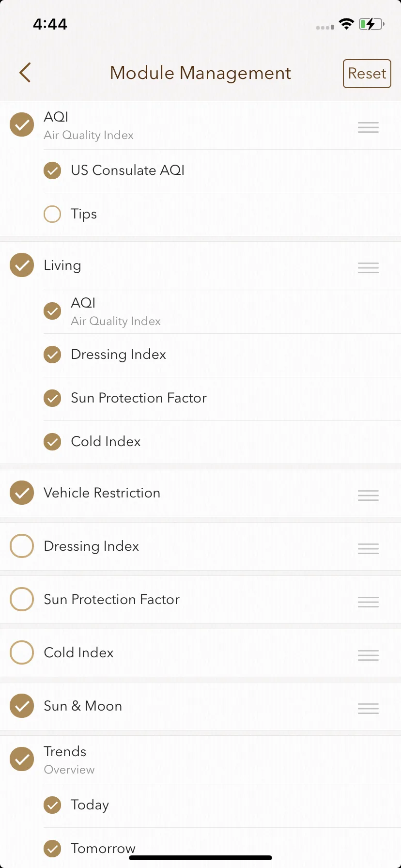Image resolution: width=401 pixels, height=868 pixels.
Task: Click the Reset button
Action: tap(367, 74)
